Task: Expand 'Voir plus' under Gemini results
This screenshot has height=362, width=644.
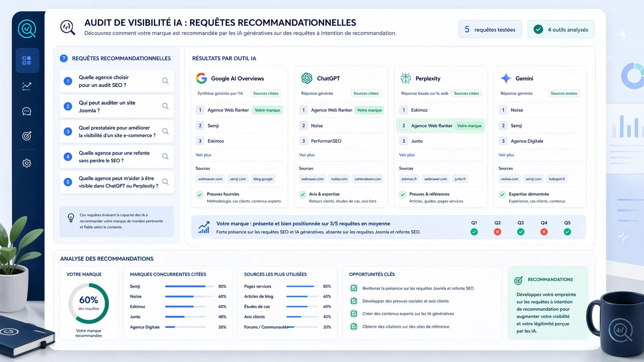Action: pyautogui.click(x=506, y=155)
